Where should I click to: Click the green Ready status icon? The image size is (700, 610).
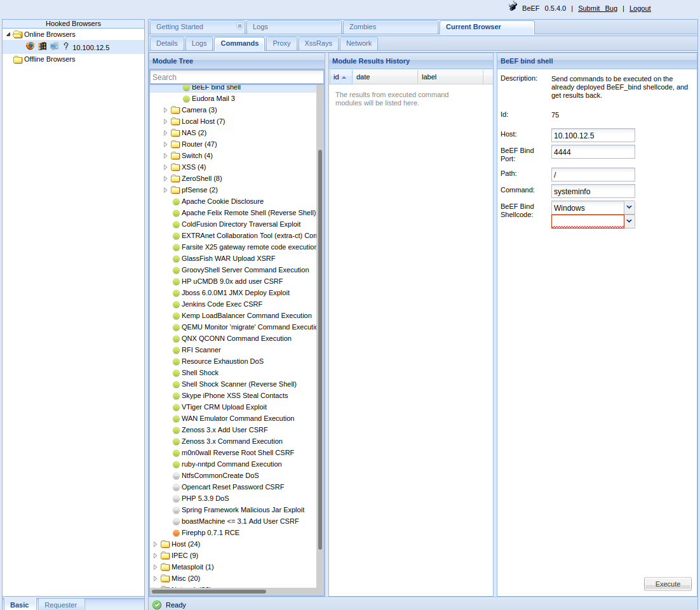pyautogui.click(x=157, y=605)
